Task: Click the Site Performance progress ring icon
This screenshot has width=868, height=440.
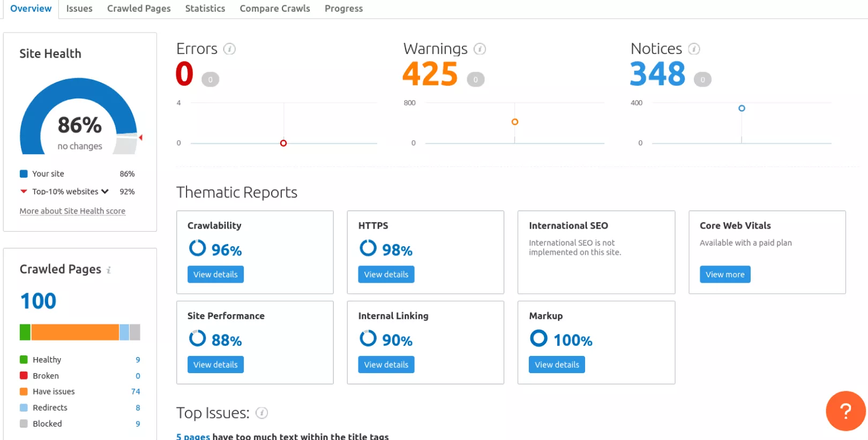Action: (x=197, y=338)
